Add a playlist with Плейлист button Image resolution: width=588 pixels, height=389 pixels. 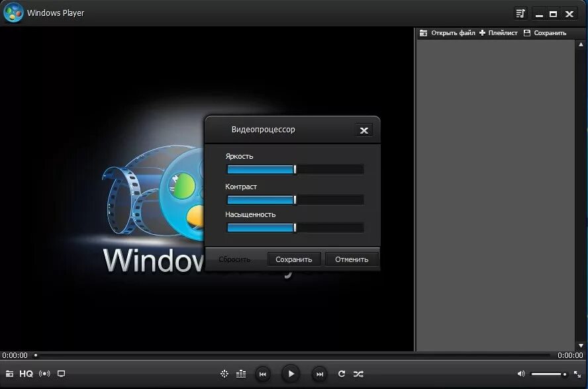point(499,33)
